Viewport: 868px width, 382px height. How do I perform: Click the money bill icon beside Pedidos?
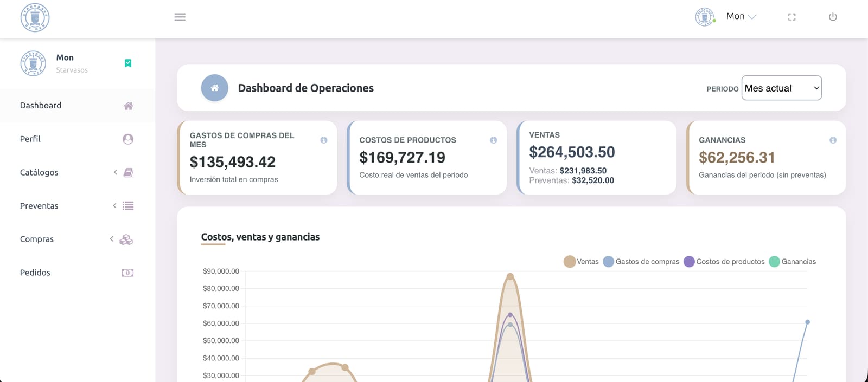coord(127,273)
